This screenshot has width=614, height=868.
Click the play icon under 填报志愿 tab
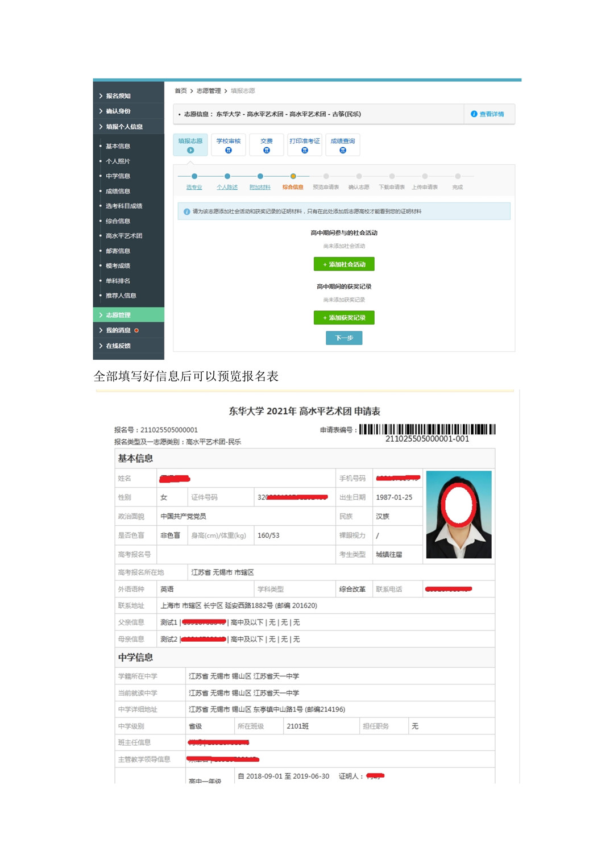coord(190,151)
